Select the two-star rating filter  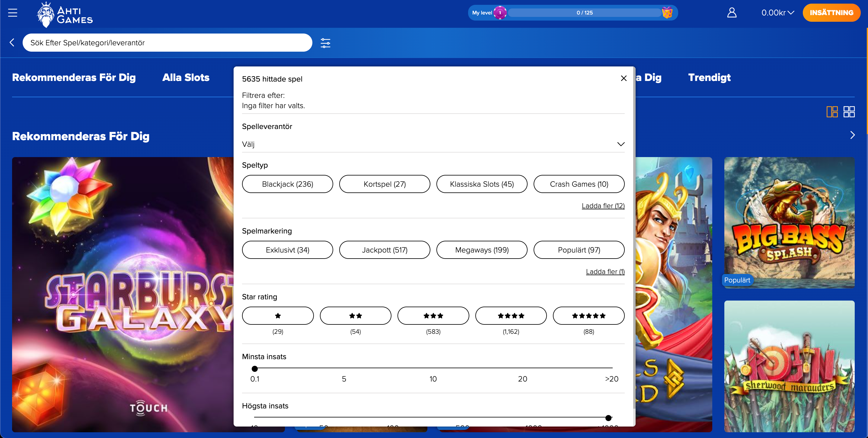tap(356, 316)
